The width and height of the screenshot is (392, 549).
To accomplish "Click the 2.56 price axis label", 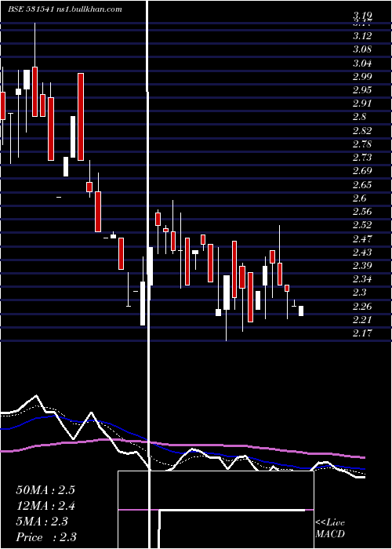I will coord(362,212).
